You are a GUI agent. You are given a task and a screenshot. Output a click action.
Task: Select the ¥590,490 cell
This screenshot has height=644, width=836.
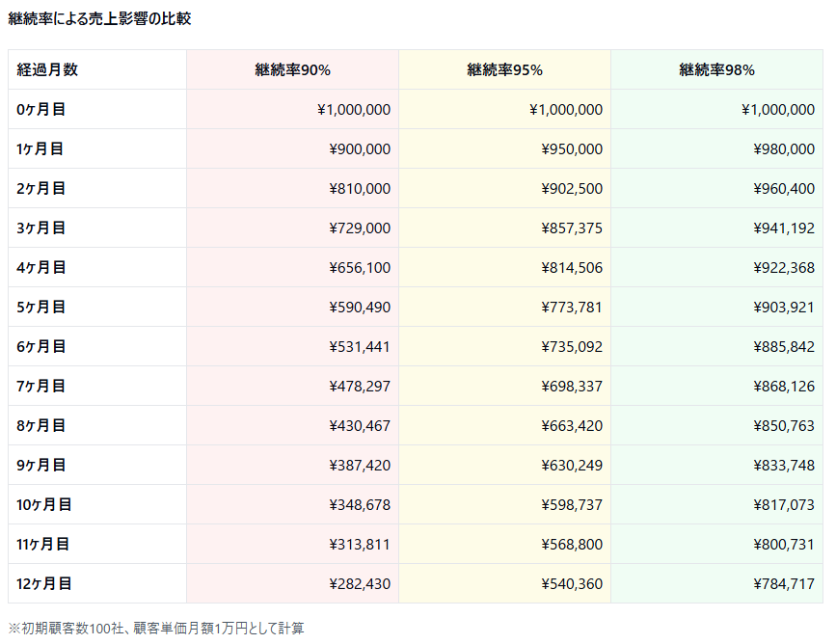(x=293, y=307)
